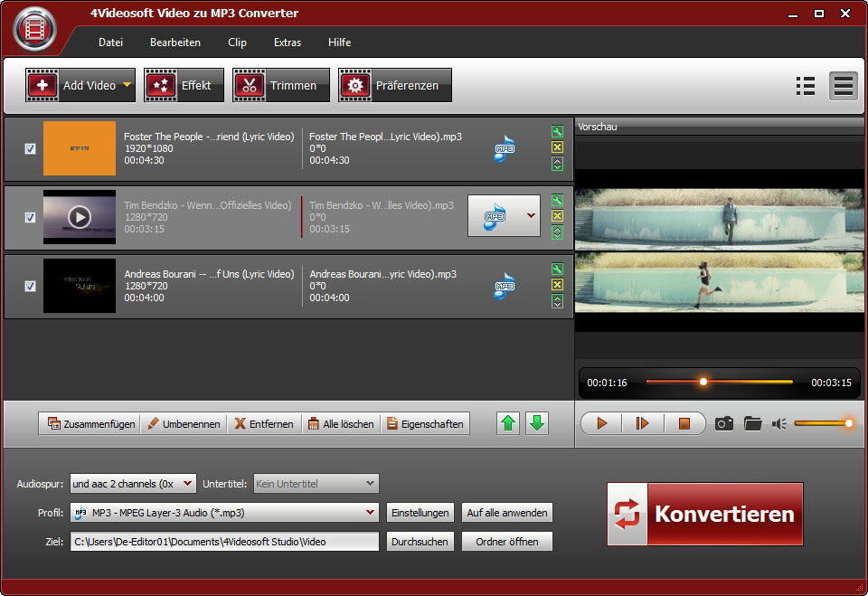
Task: Open the MP3 format dropdown for Tim Bendzko
Action: coord(531,215)
